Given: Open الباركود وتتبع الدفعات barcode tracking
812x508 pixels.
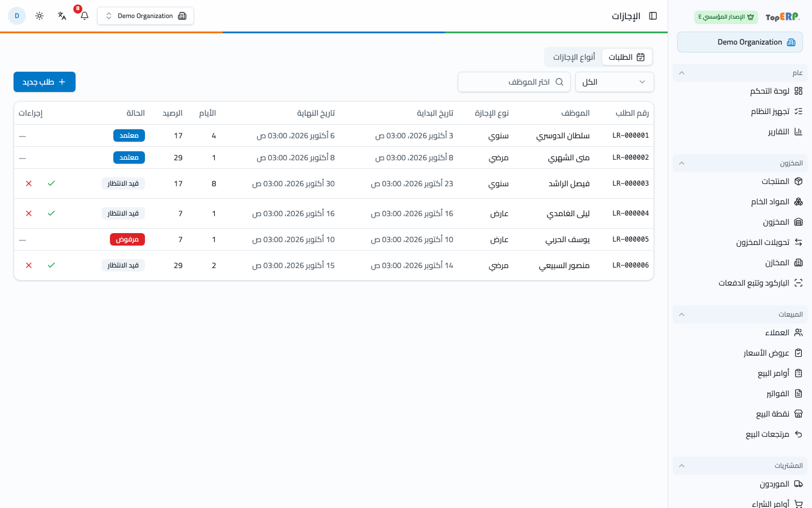Looking at the screenshot, I should pos(740,283).
